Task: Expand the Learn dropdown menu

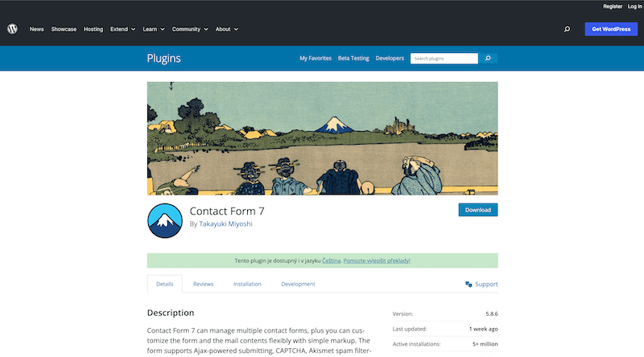Action: 154,29
